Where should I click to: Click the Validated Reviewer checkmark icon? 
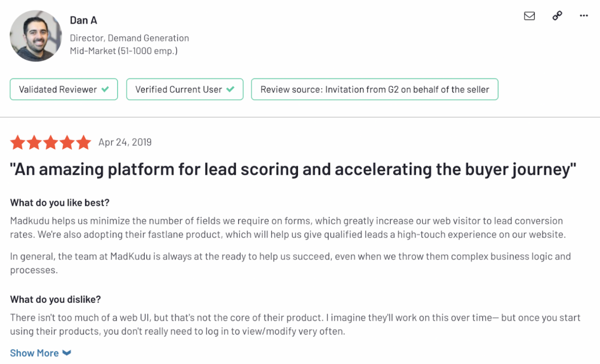click(105, 89)
